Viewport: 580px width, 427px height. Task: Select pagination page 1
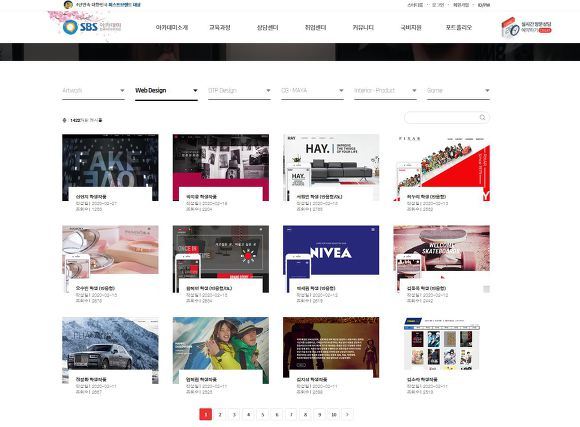206,414
